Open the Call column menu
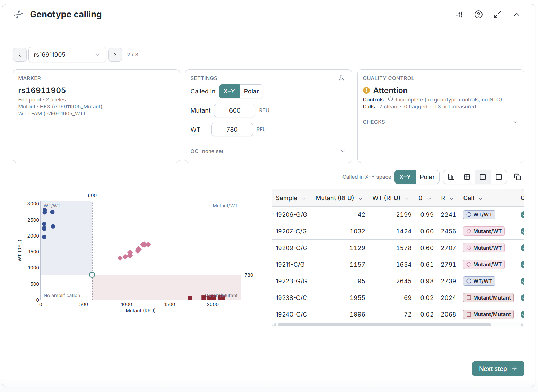538x392 pixels. coord(481,198)
